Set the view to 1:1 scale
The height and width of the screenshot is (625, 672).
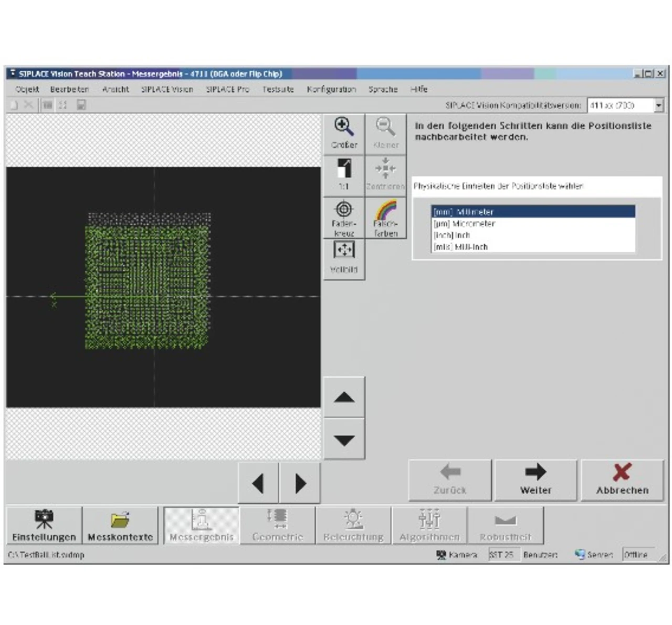point(344,175)
